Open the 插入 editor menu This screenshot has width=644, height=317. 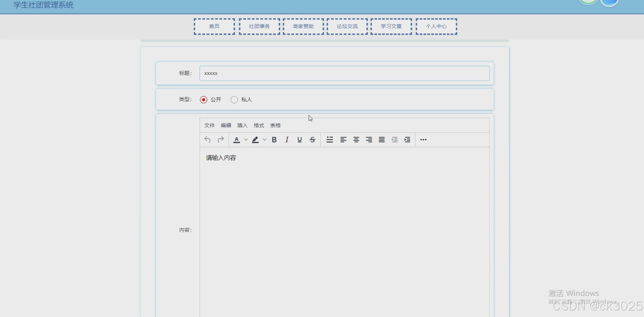tap(242, 125)
